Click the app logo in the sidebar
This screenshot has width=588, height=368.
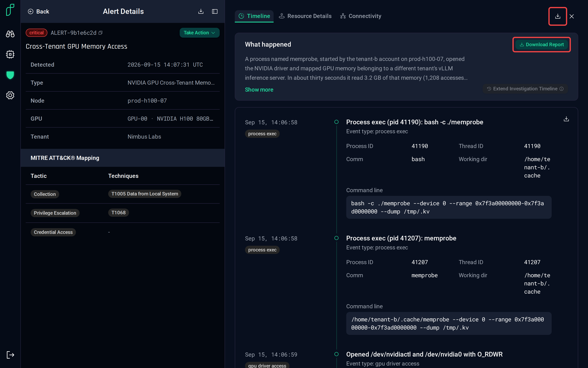pyautogui.click(x=10, y=10)
